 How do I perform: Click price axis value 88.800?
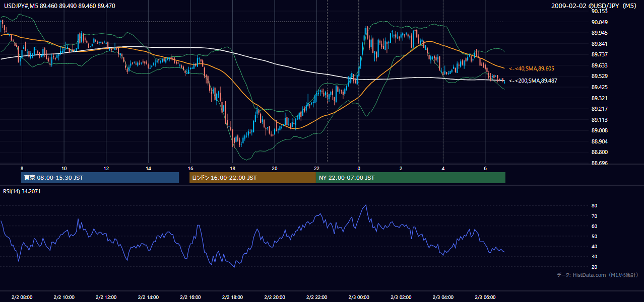[600, 152]
